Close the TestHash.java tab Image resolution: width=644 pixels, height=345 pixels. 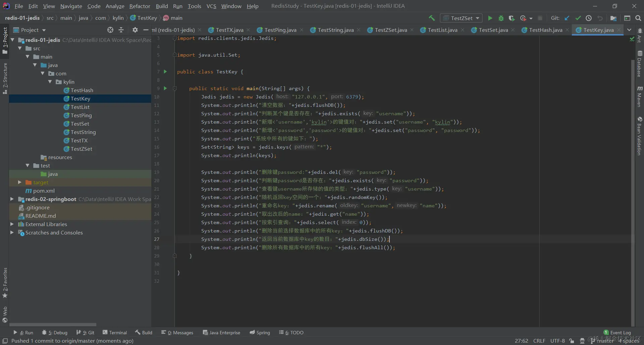pos(567,30)
